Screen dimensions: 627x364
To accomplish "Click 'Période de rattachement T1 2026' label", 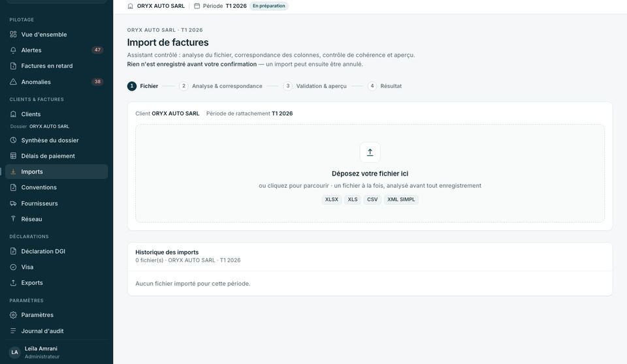I will [249, 114].
